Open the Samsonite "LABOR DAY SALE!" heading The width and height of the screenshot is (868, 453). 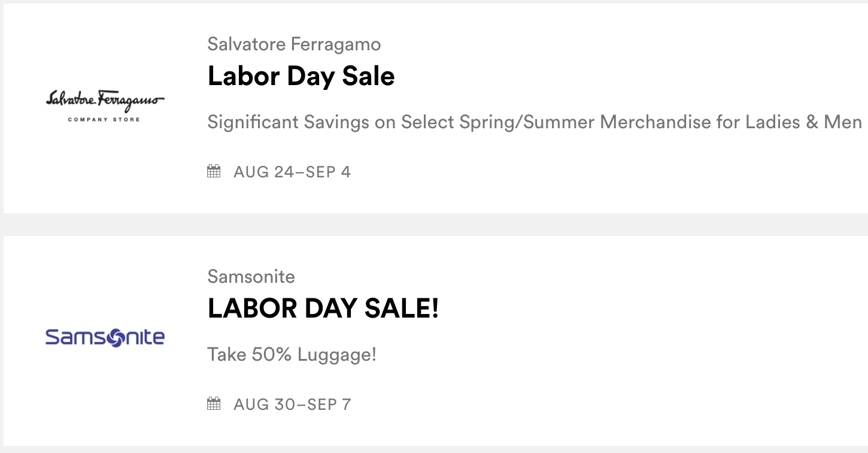click(323, 309)
